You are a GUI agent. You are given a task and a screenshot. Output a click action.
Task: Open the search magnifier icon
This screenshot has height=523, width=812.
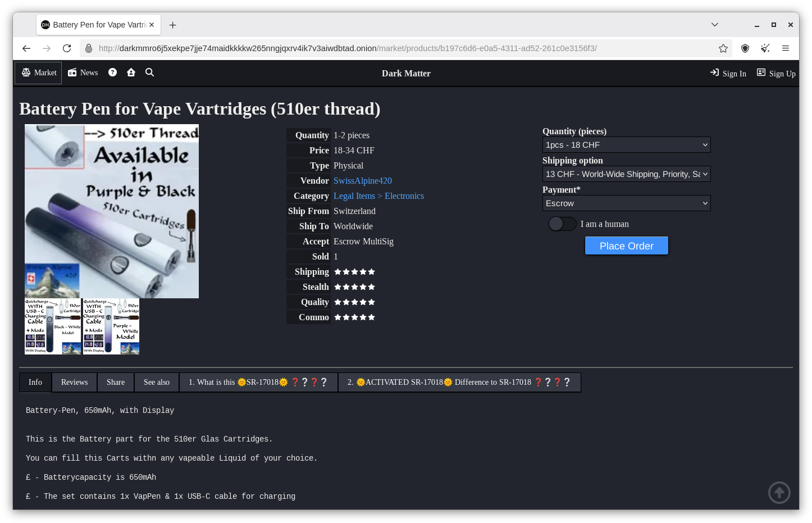[149, 72]
